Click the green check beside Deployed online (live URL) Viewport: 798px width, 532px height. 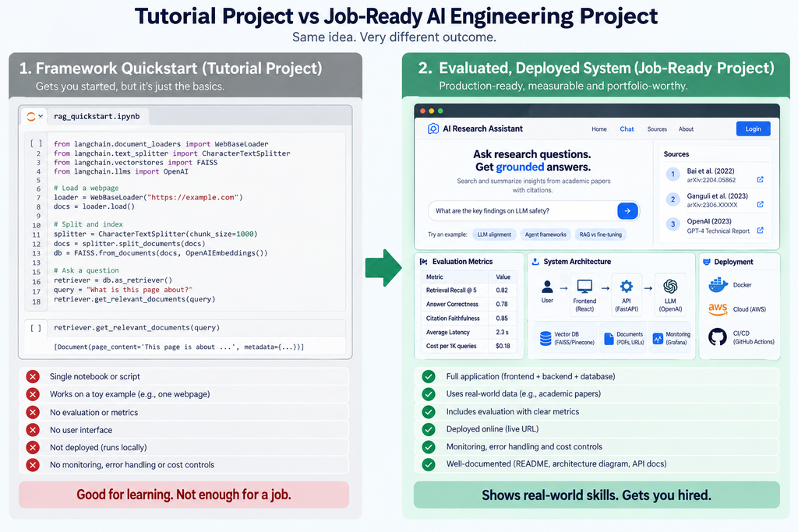429,429
